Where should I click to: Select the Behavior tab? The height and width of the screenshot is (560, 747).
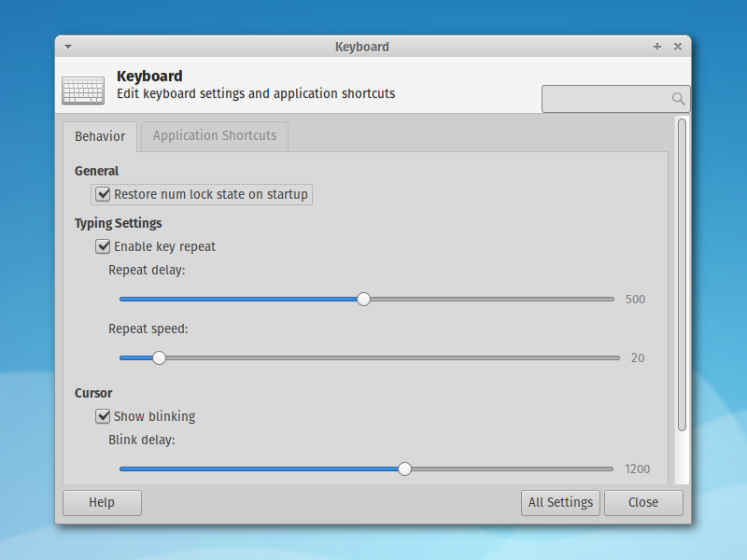[100, 136]
